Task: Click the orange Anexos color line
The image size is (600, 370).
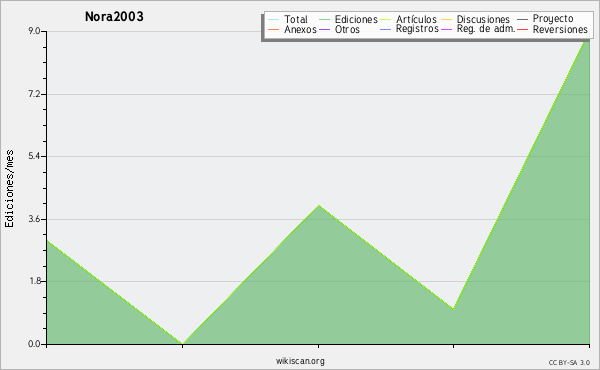Action: point(274,29)
